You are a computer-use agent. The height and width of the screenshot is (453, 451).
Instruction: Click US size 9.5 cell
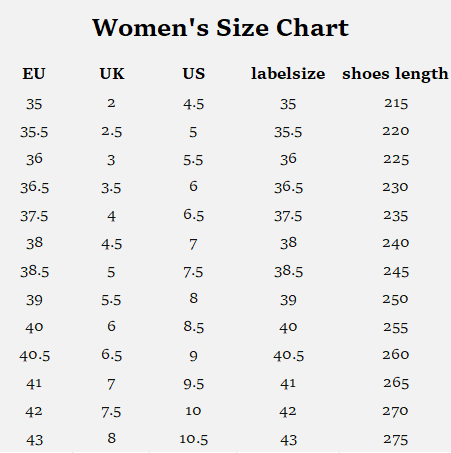tap(193, 384)
